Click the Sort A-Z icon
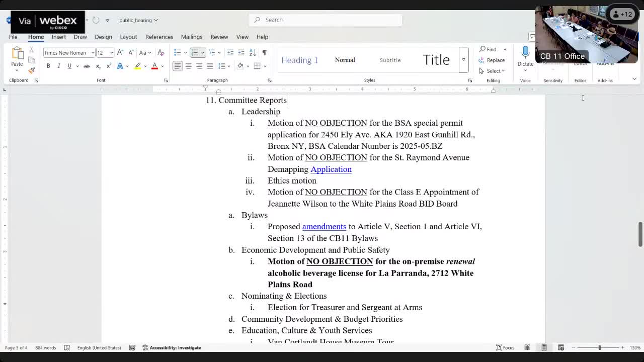644x362 pixels. (253, 53)
